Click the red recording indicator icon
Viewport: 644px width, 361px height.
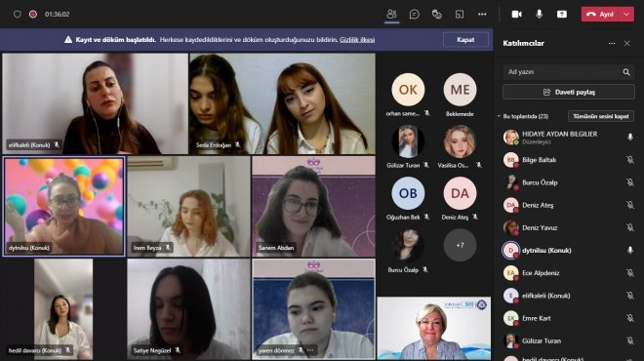click(33, 14)
